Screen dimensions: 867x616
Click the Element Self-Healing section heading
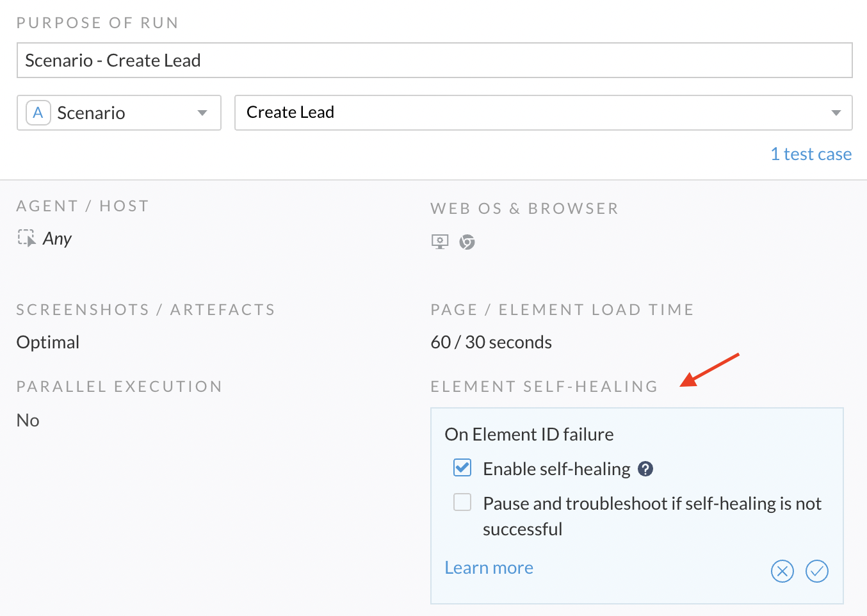tap(544, 387)
